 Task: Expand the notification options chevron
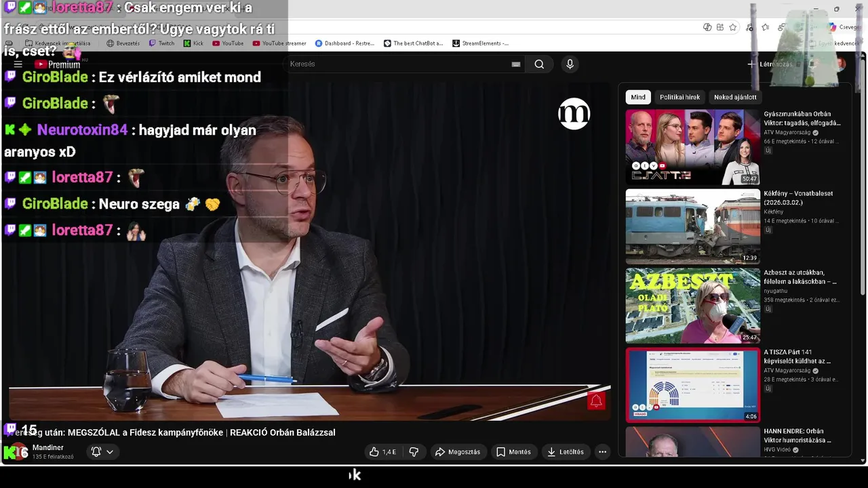[110, 452]
